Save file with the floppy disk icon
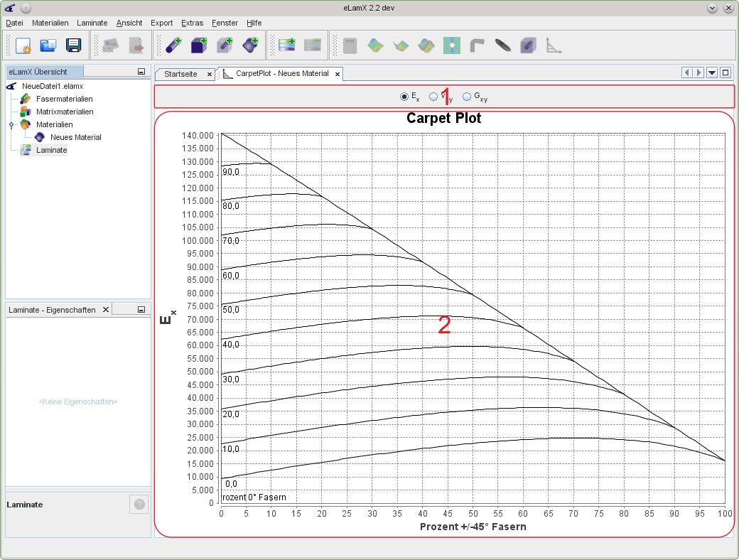The height and width of the screenshot is (560, 739). click(73, 45)
